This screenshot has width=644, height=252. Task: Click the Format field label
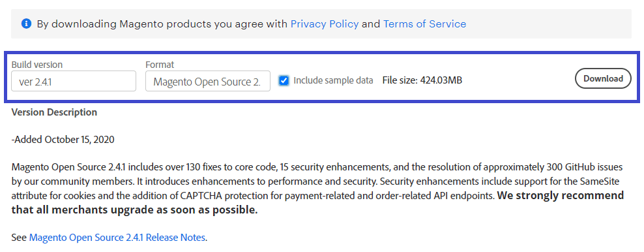coord(160,65)
